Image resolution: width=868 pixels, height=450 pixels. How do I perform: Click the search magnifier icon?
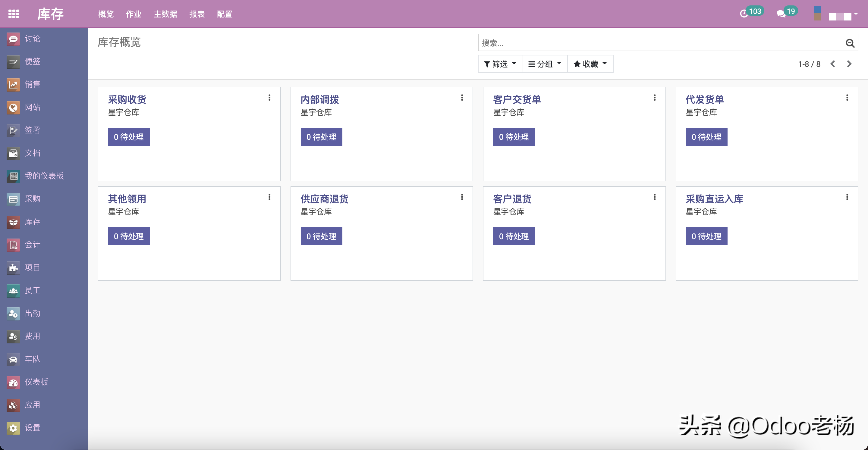[x=850, y=43]
